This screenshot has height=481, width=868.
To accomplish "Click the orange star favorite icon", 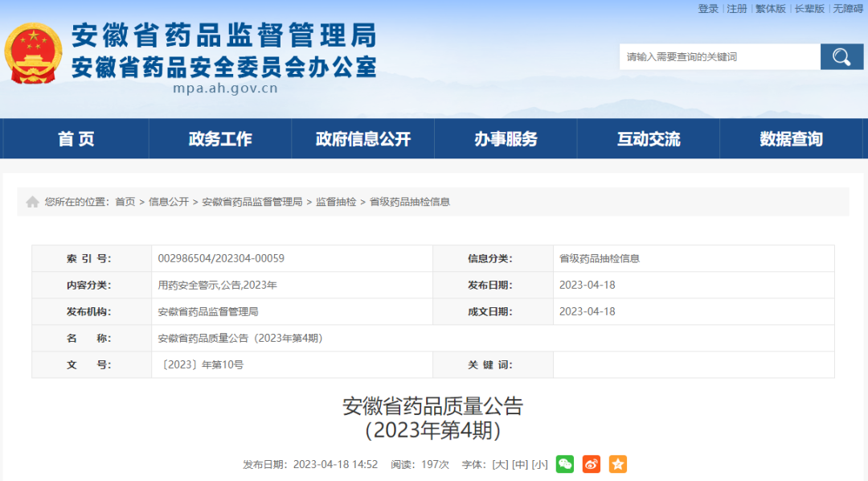I will pyautogui.click(x=617, y=464).
